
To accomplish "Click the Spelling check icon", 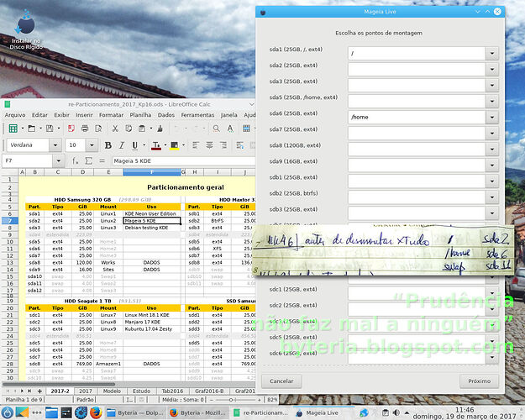I will tap(230, 129).
